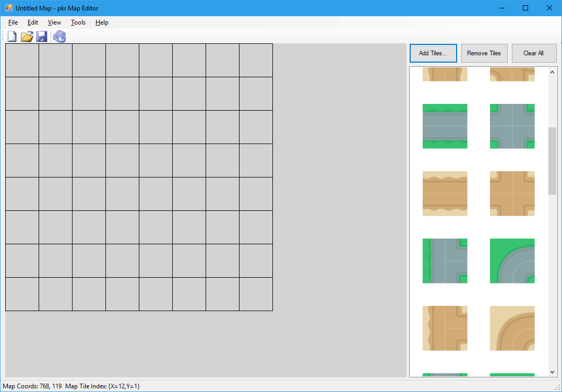Open the View menu

(54, 22)
